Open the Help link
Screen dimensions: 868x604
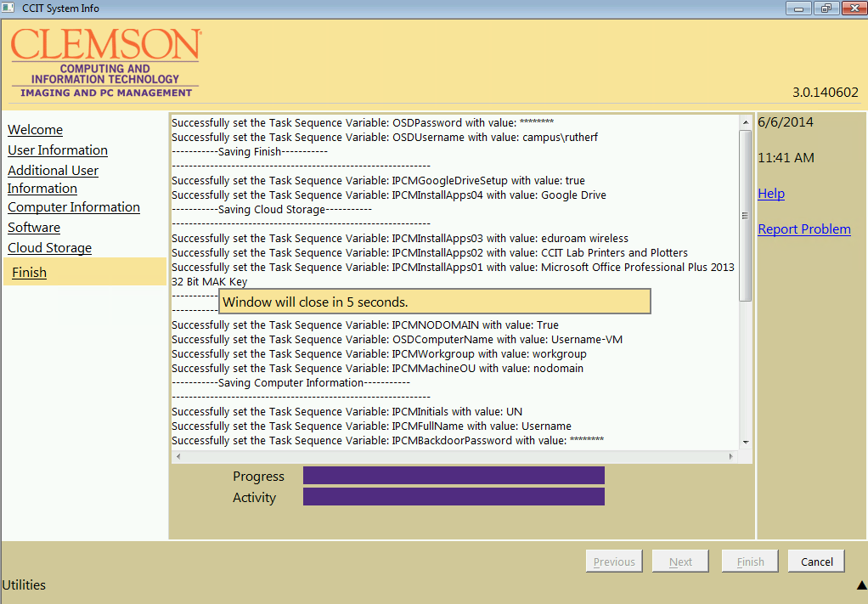tap(771, 193)
